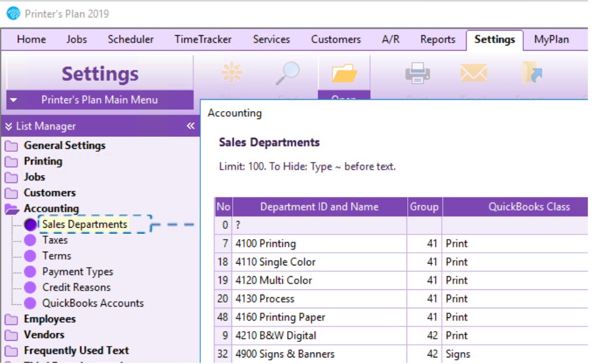
Task: Select the 4100 Printing department cell
Action: [x=319, y=244]
